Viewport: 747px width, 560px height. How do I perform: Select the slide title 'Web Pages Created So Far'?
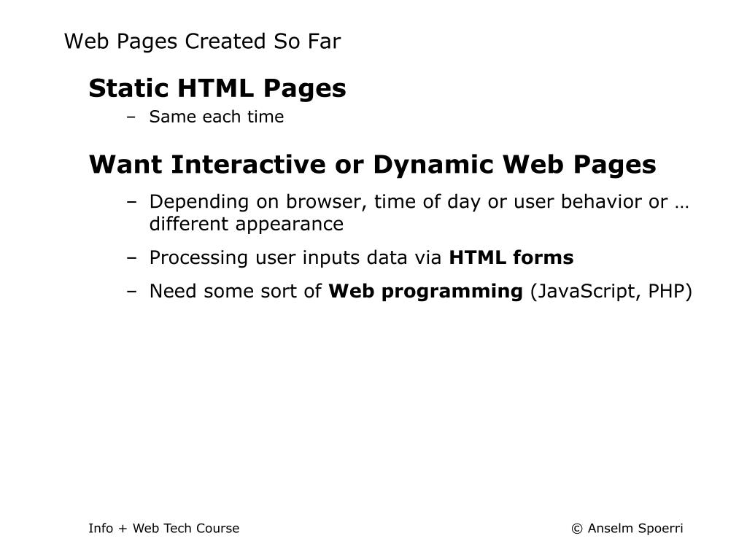click(203, 42)
